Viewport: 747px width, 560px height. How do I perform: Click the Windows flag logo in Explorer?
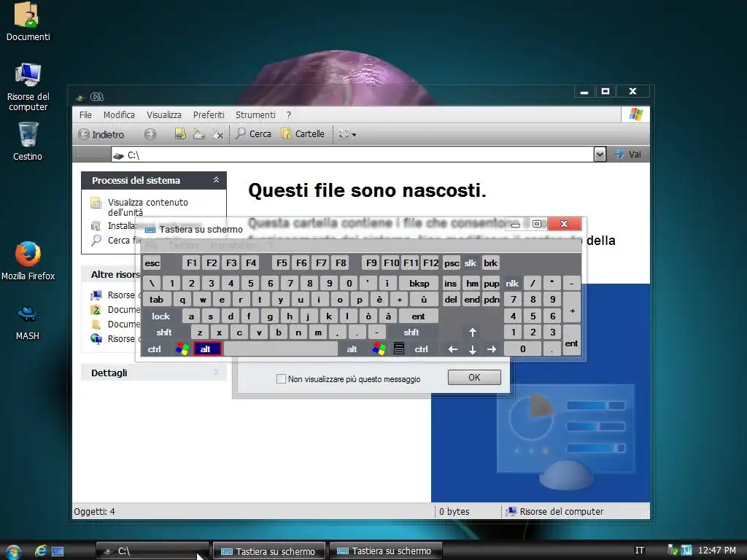tap(635, 114)
